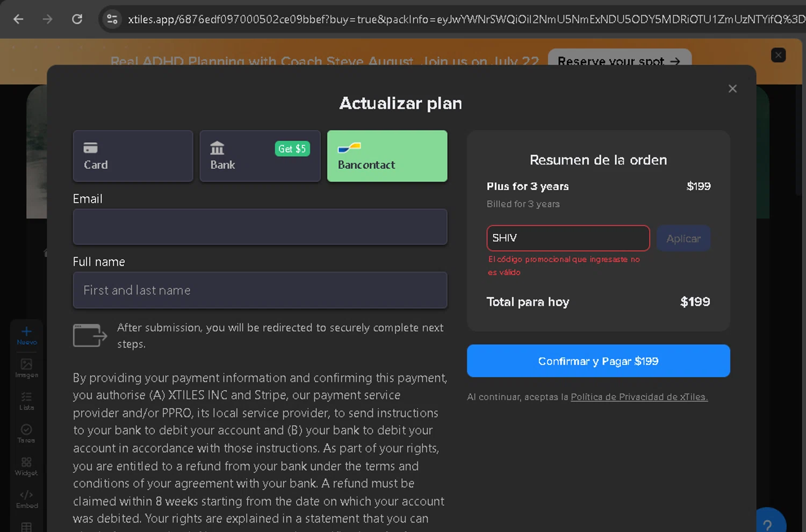
Task: Click the promo code field containing SHIV
Action: click(568, 238)
